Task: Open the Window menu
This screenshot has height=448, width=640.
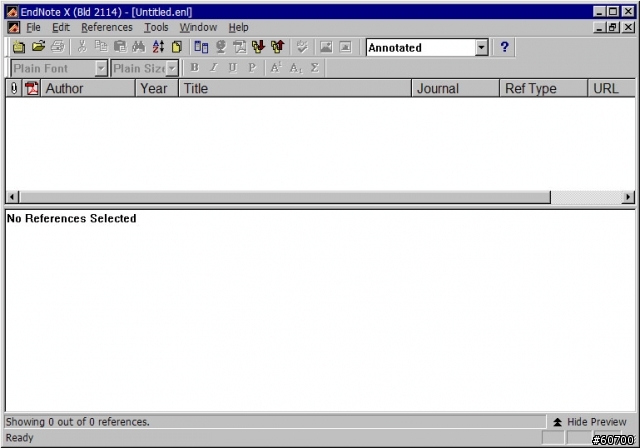Action: point(198,27)
